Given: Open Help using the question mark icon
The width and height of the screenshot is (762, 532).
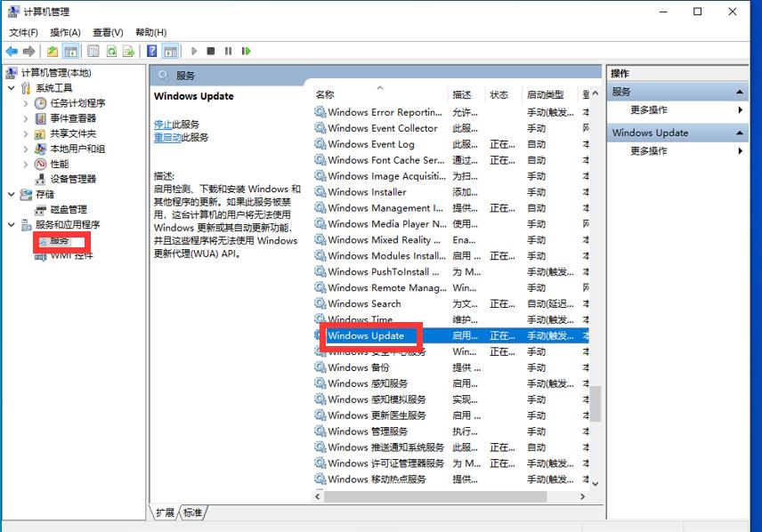Looking at the screenshot, I should [150, 51].
